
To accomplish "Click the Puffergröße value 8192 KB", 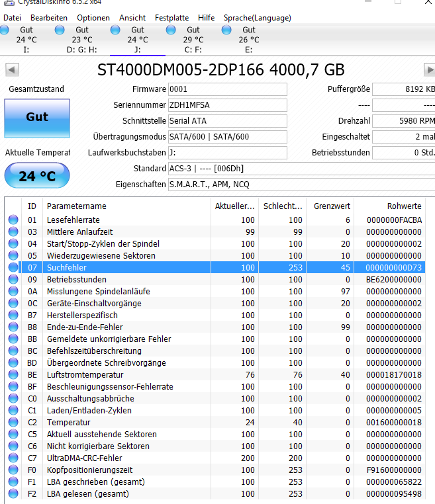I will [403, 89].
